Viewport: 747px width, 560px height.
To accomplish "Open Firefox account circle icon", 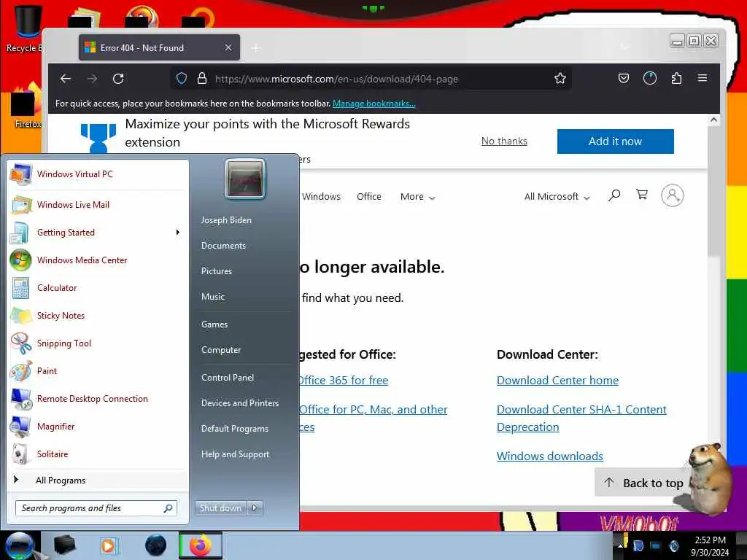I will point(650,78).
